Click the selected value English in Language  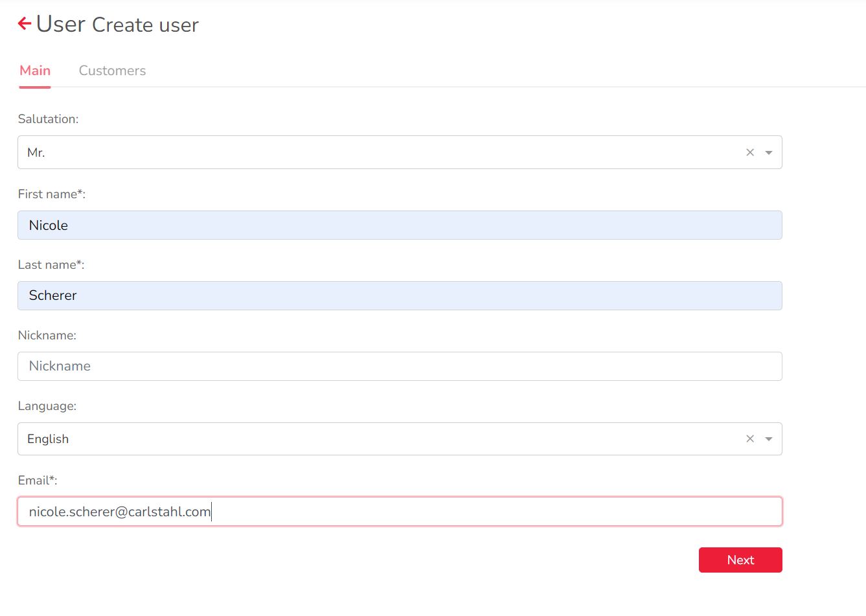pyautogui.click(x=48, y=439)
